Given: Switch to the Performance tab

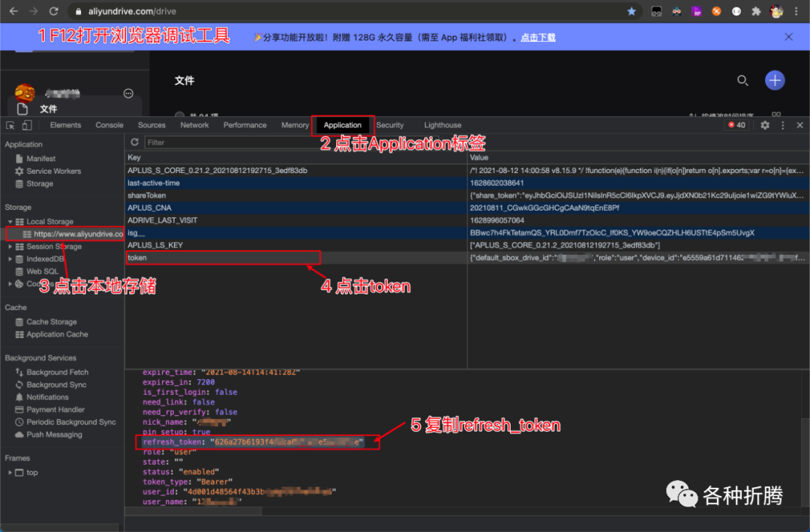Looking at the screenshot, I should pyautogui.click(x=244, y=125).
